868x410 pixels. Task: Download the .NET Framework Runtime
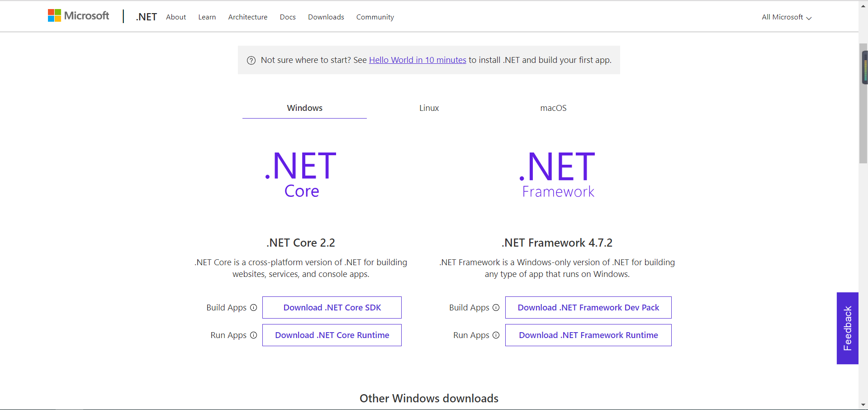point(588,335)
